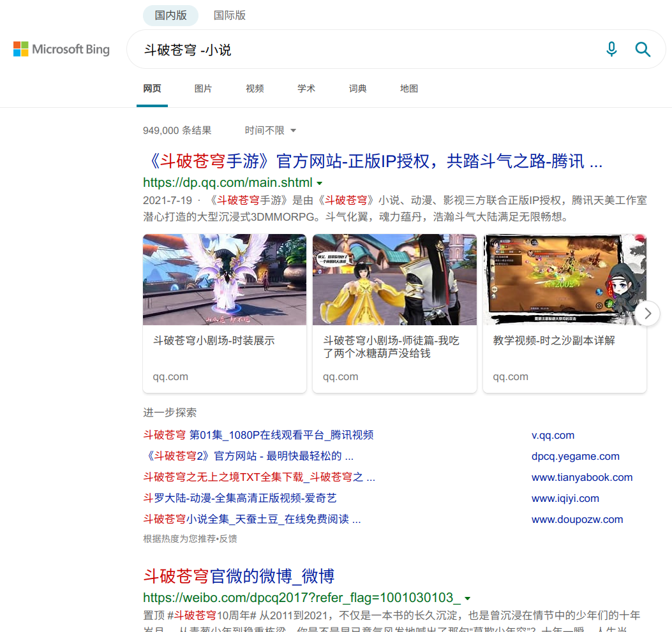Select the 地图 tab
Screen dimensions: 672x632
(409, 89)
